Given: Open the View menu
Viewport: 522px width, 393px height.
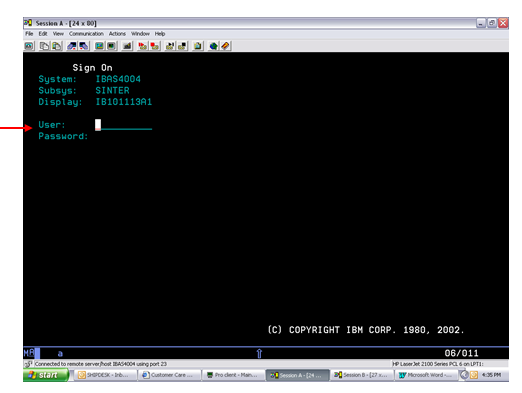Looking at the screenshot, I should 58,34.
